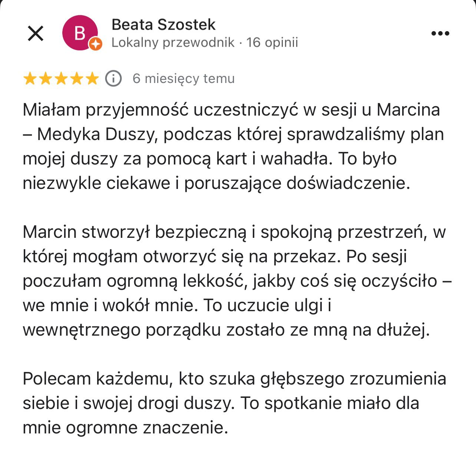Open Beata's pink "B" profile avatar
Image resolution: width=476 pixels, height=459 pixels.
(x=79, y=33)
